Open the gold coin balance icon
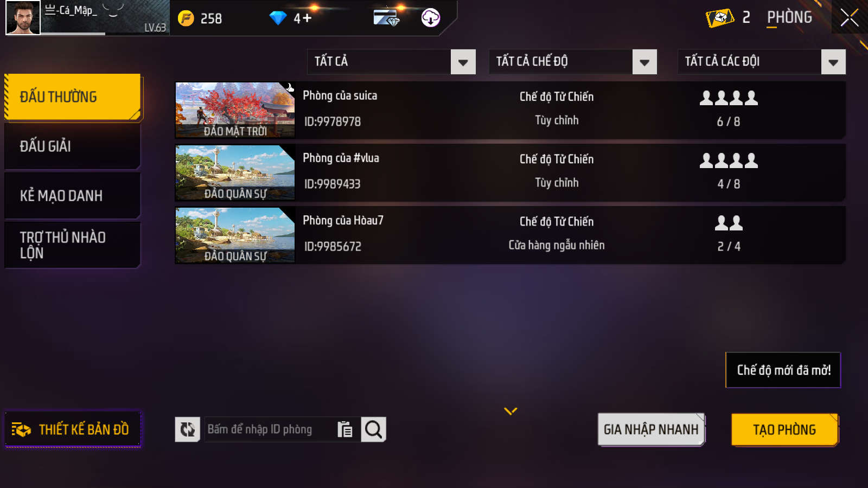Screen dimensions: 868x488 186,18
